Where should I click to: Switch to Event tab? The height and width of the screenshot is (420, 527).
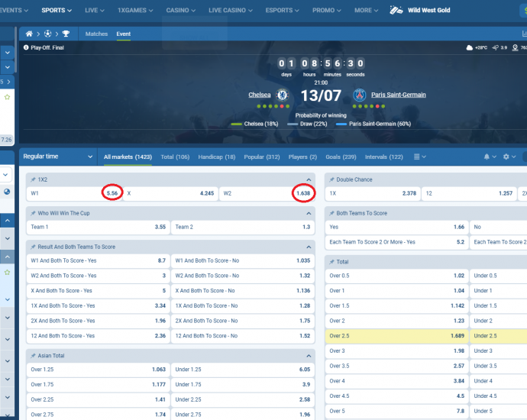[123, 34]
